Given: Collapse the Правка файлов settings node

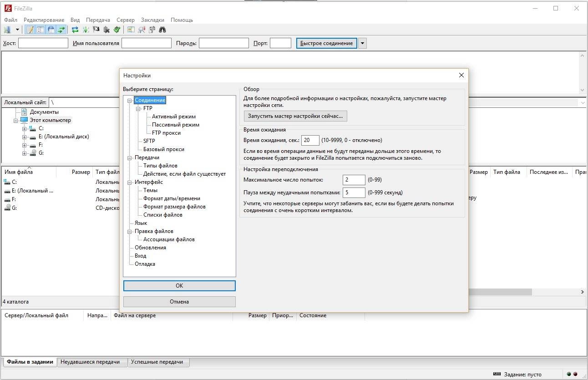Looking at the screenshot, I should coord(130,232).
